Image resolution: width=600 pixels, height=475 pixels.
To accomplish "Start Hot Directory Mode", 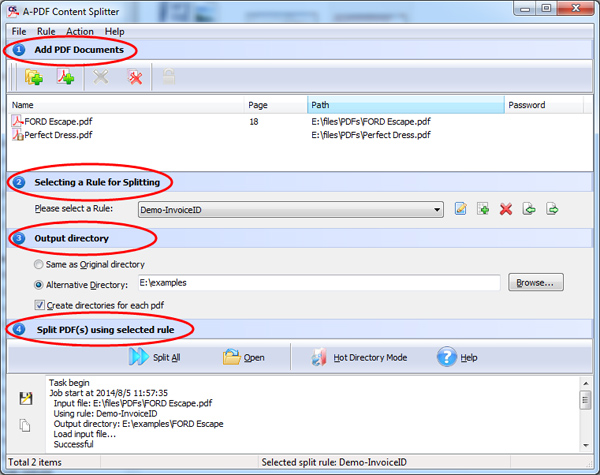I will tap(359, 357).
